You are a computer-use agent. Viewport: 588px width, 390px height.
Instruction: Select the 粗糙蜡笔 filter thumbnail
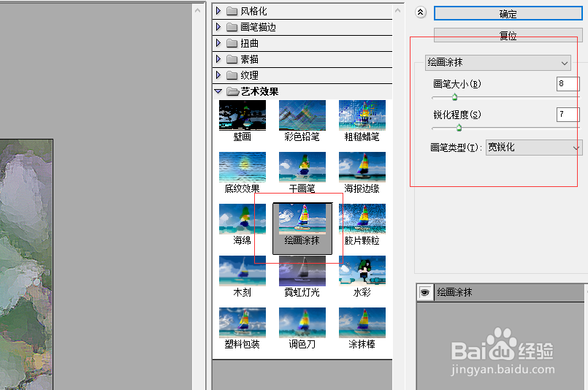pyautogui.click(x=362, y=115)
